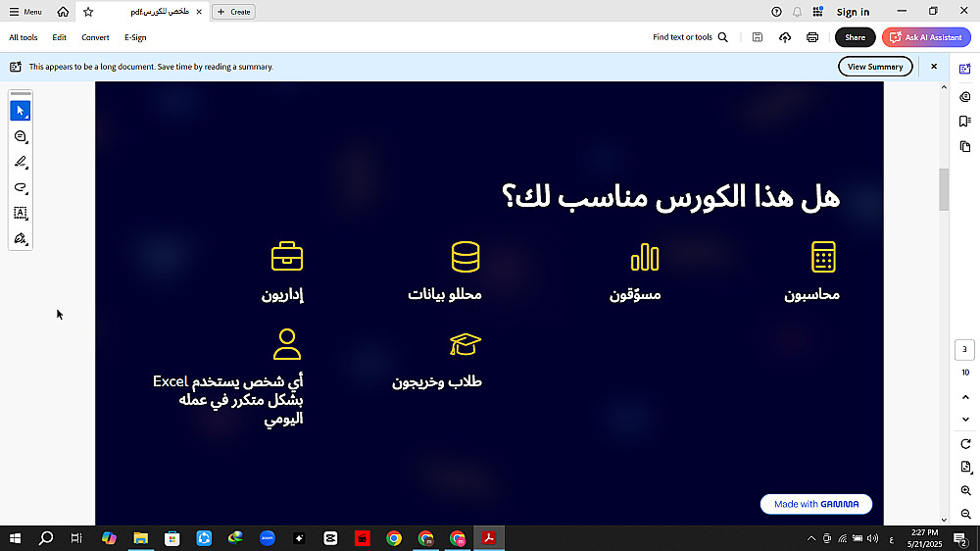The width and height of the screenshot is (980, 551).
Task: Print the document with printer icon
Action: pyautogui.click(x=811, y=37)
